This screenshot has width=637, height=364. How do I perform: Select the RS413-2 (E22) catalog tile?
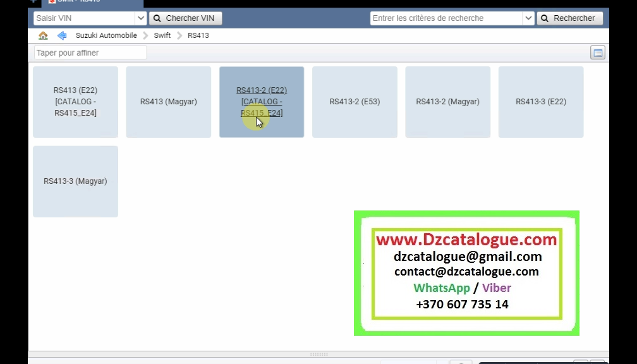pos(262,102)
